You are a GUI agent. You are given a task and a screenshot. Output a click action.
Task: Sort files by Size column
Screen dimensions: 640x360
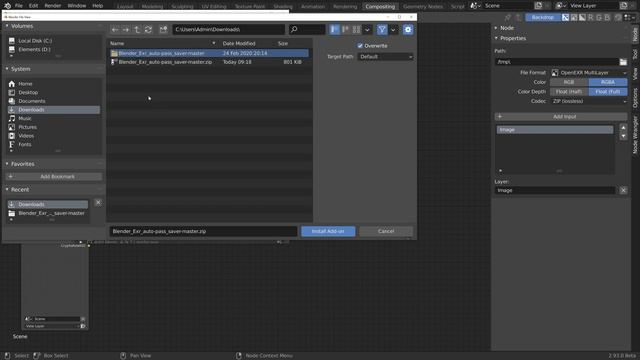[283, 43]
